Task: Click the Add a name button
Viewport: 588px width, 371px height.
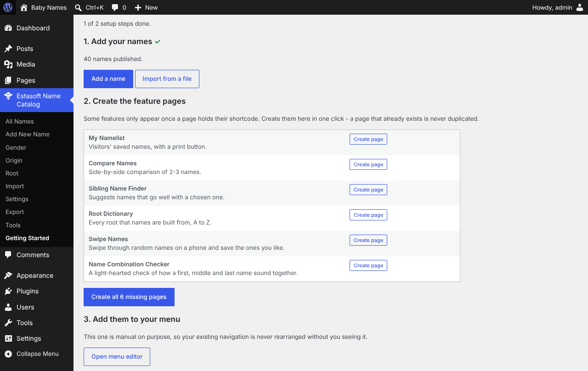Action: click(108, 79)
